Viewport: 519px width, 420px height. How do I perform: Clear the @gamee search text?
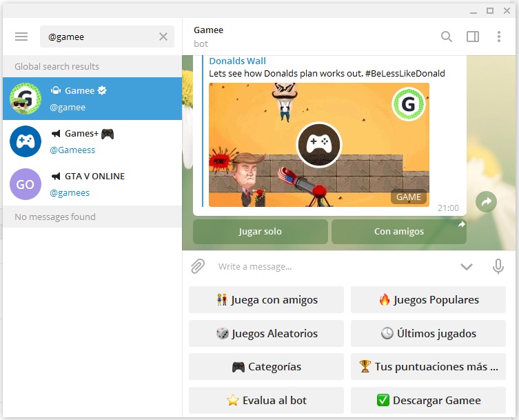pos(163,37)
